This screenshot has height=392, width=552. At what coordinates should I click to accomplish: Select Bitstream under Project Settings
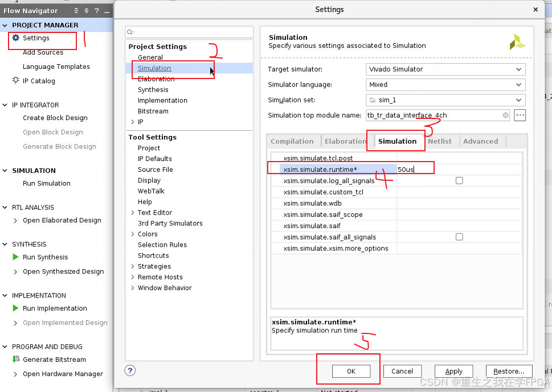point(153,111)
